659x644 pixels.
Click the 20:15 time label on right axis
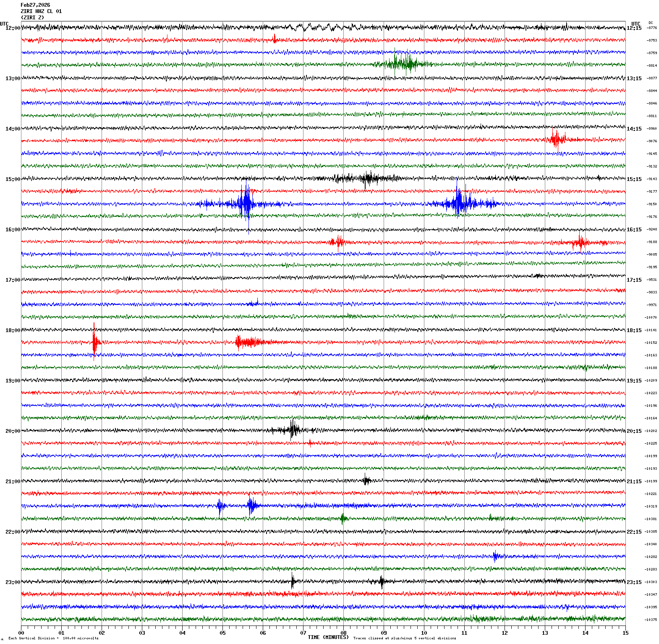(x=634, y=431)
